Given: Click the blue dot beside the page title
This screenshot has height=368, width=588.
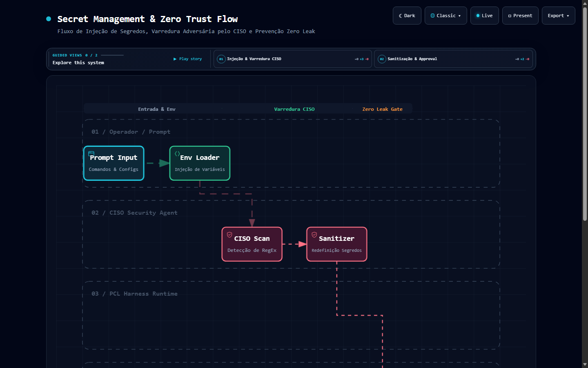Looking at the screenshot, I should pos(49,19).
